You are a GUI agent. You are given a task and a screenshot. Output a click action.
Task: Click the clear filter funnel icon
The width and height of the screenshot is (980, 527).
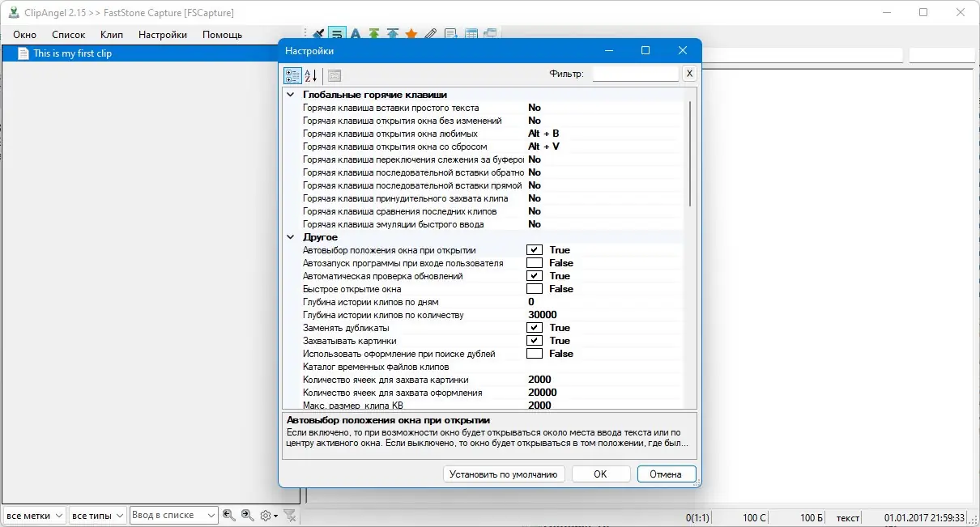pos(290,515)
